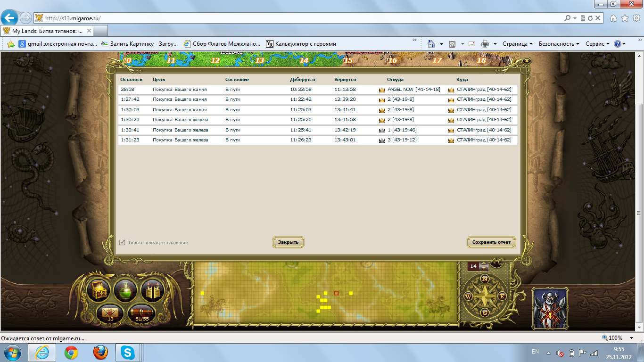Image resolution: width=644 pixels, height=362 pixels.
Task: Open the Калькулятор с героями bookmark
Action: pos(301,44)
